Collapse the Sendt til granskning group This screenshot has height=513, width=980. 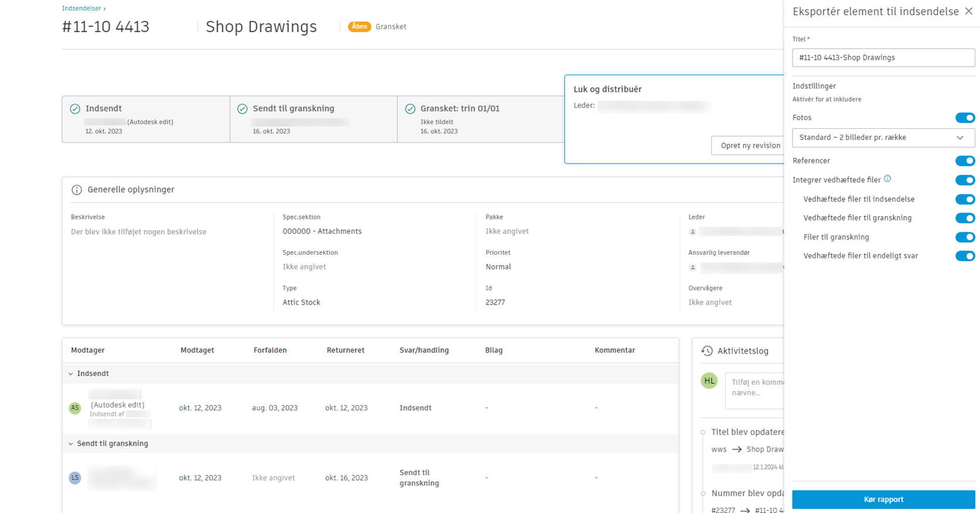[x=71, y=444]
